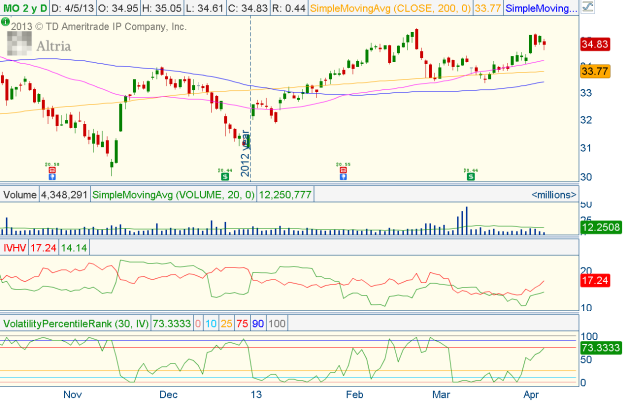The height and width of the screenshot is (401, 625).
Task: Click the 73.3333 value in the percentile header
Action: point(172,323)
